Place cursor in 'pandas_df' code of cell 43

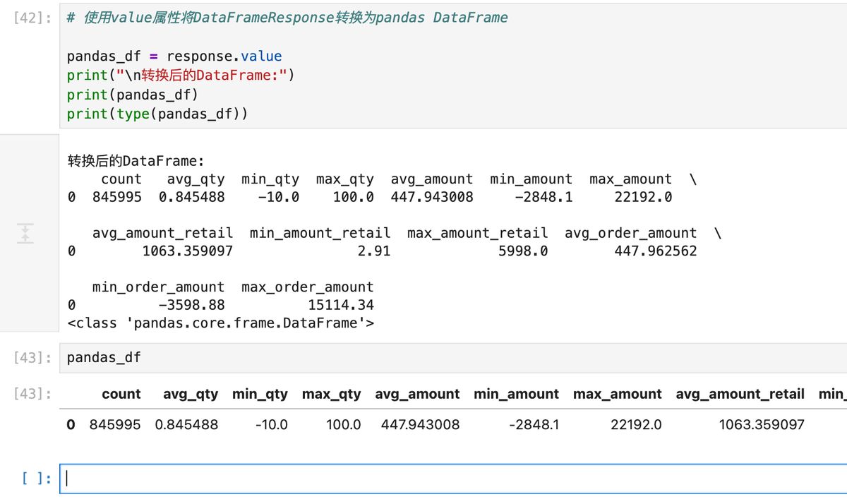pos(104,358)
